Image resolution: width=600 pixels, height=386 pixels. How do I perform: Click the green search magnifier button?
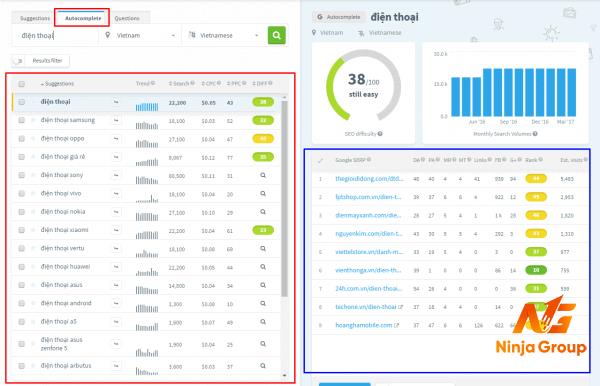pyautogui.click(x=276, y=35)
